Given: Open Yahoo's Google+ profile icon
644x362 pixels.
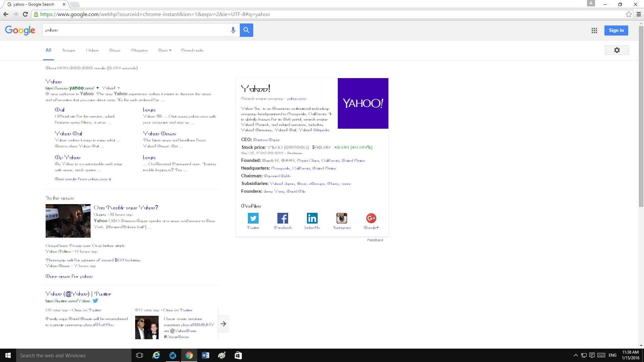Looking at the screenshot, I should 371,219.
